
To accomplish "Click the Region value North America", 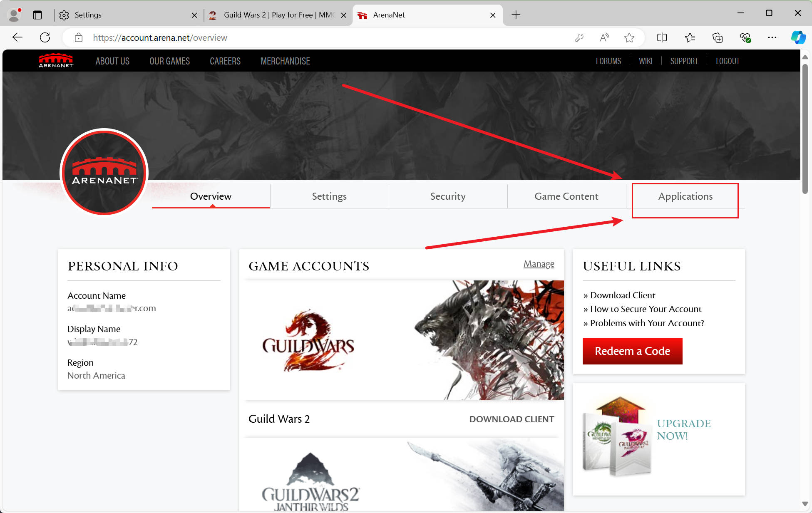I will (96, 376).
